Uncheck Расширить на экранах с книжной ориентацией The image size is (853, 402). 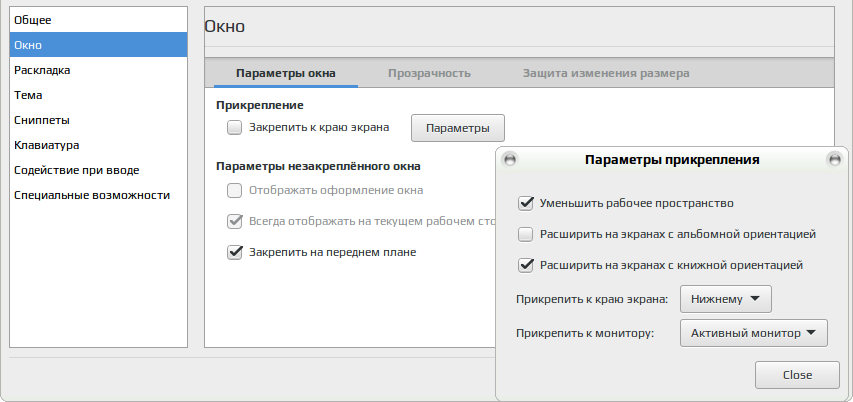click(526, 265)
